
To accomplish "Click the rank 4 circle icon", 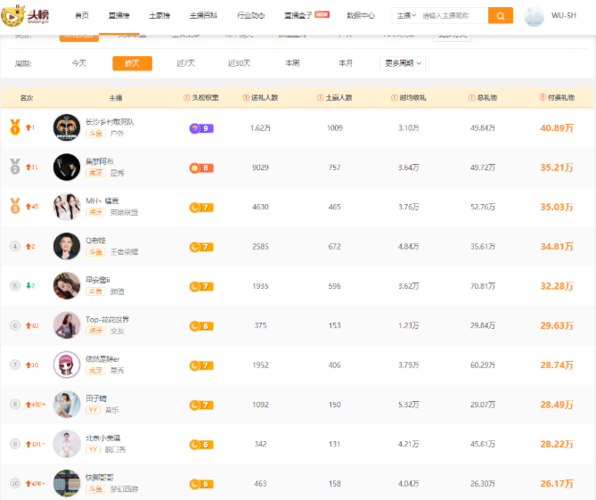I will (x=15, y=246).
